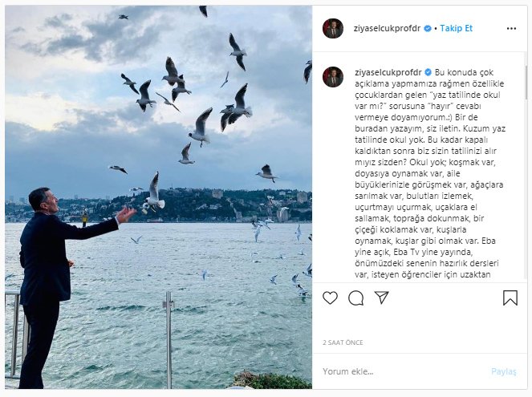Screen dimensions: 532x397
Task: Click the 2 SAAT ÖNCE timestamp
Action: [343, 342]
